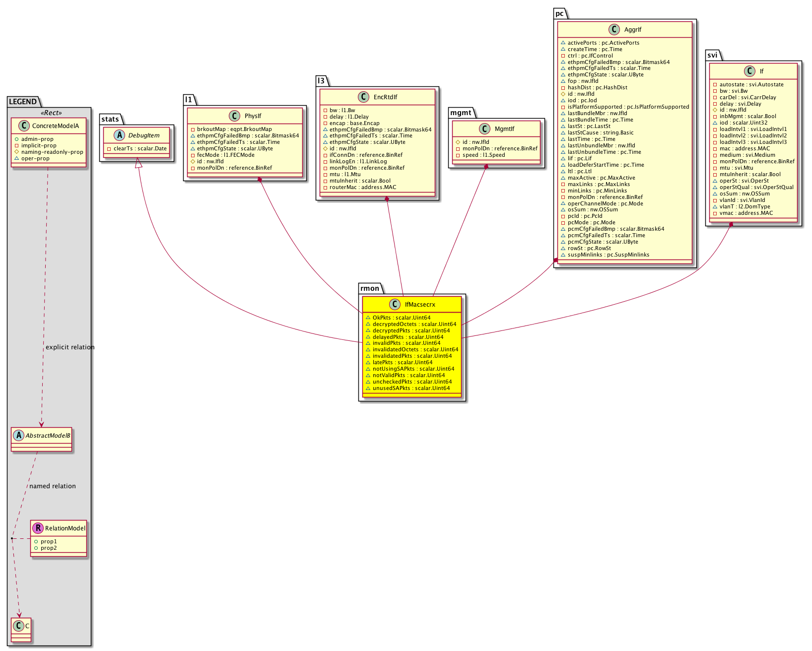Select the stats package tab
This screenshot has height=651, width=812.
point(110,119)
